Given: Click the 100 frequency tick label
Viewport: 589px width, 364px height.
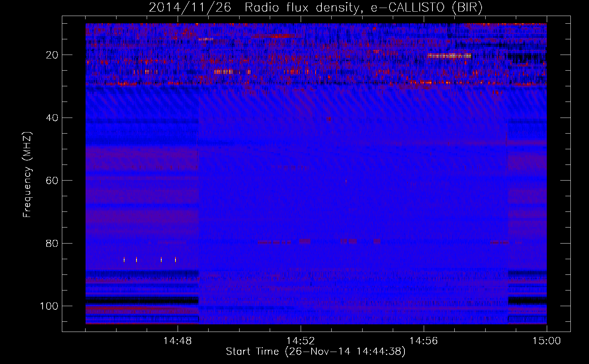Looking at the screenshot, I should click(x=49, y=306).
